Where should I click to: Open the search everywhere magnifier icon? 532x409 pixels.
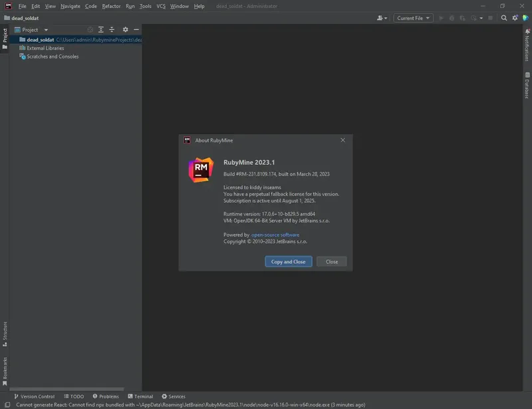[503, 18]
